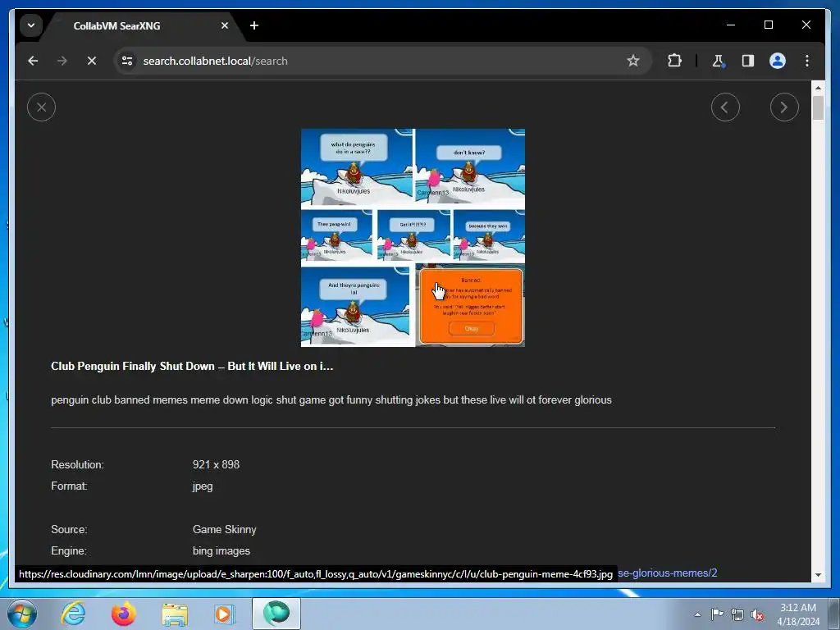Launch Firefox from taskbar
Screen dimensions: 840x630
coord(124,614)
